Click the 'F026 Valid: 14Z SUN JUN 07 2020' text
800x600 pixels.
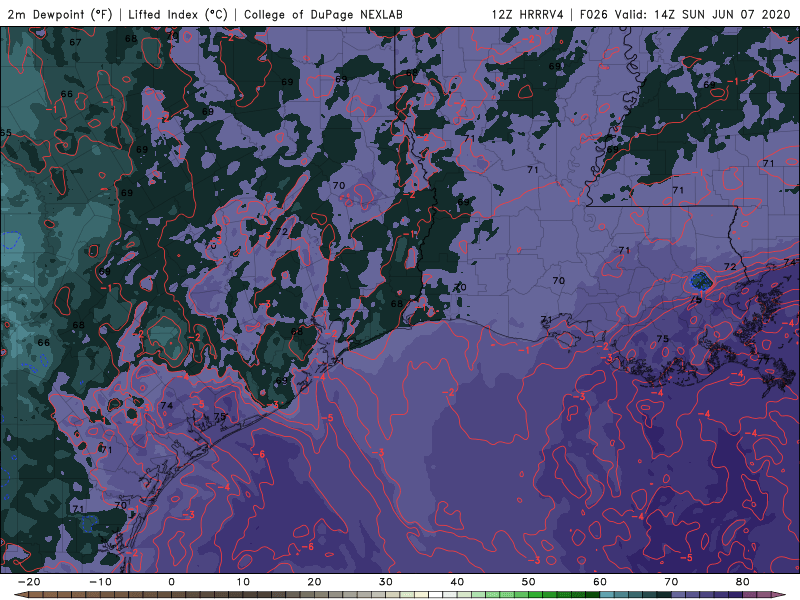click(x=685, y=14)
